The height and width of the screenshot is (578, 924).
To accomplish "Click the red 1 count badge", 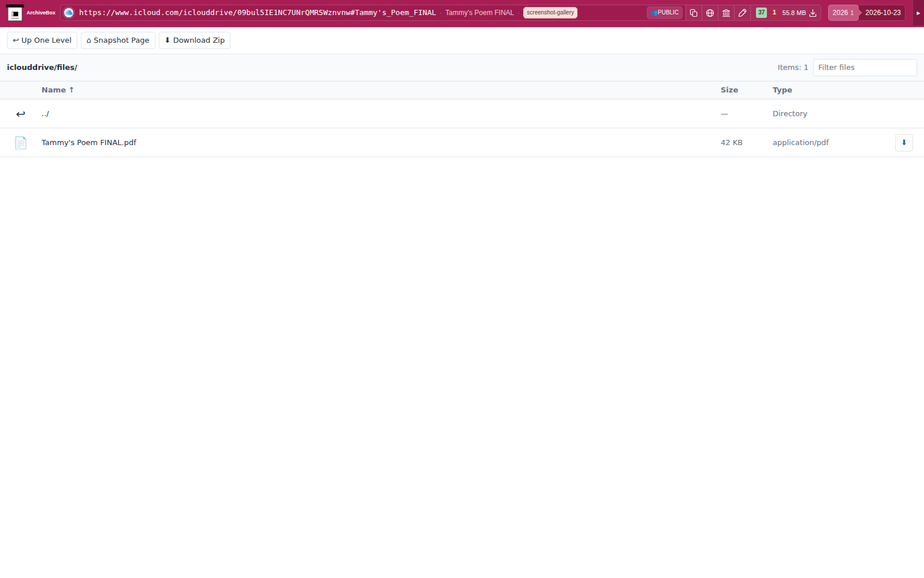I will coord(774,13).
